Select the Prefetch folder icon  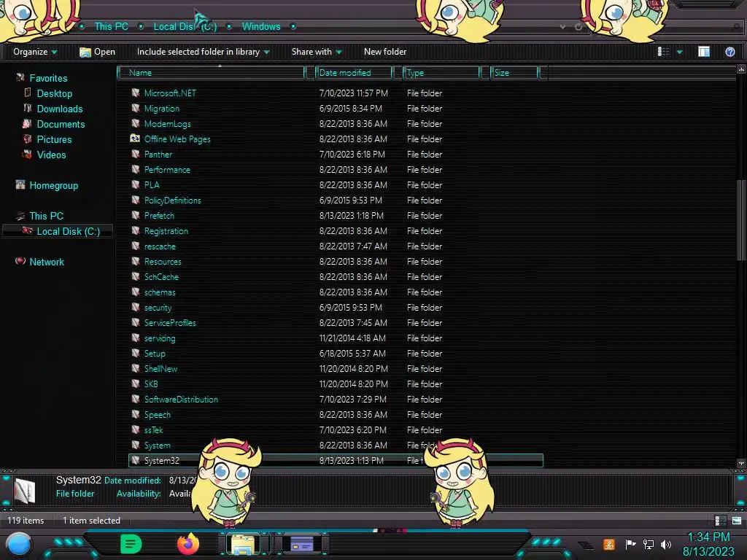pyautogui.click(x=136, y=215)
